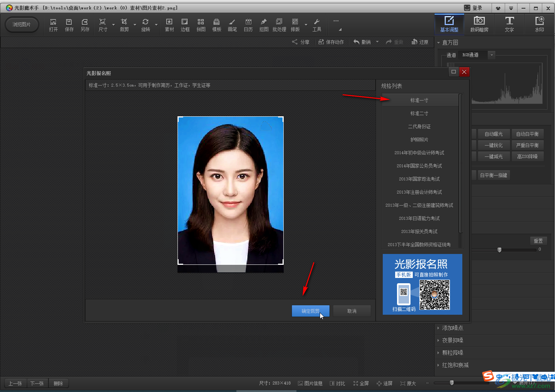Viewport: 555px width, 392px height.
Task: Open the 日历 (Calendar) tool
Action: 248,25
